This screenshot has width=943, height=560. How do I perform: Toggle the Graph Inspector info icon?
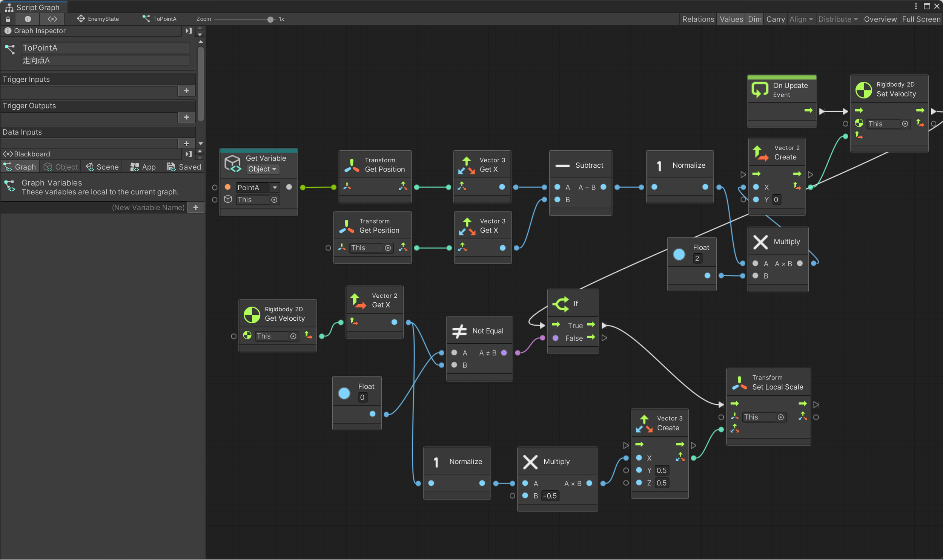[28, 19]
